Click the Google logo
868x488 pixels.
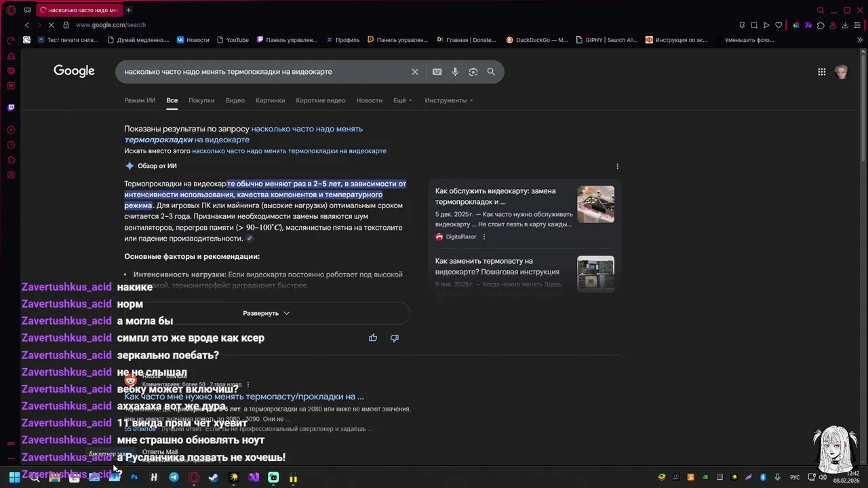(74, 71)
